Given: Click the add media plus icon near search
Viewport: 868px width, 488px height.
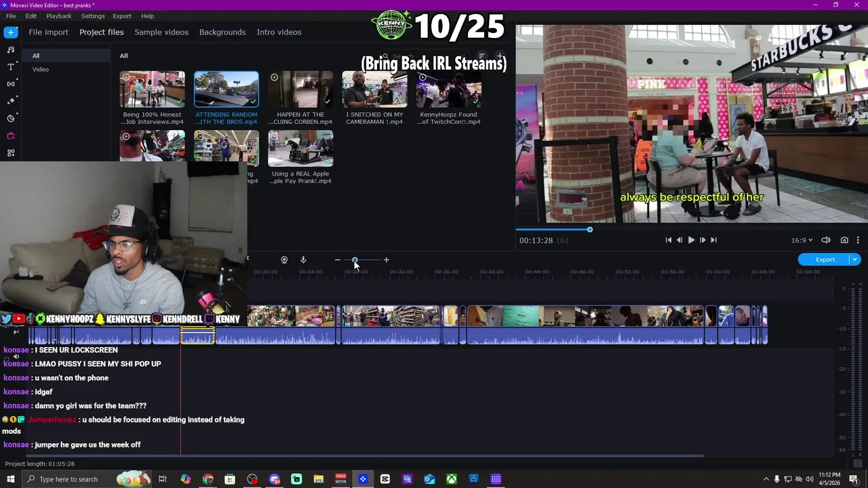Looking at the screenshot, I should (x=500, y=56).
